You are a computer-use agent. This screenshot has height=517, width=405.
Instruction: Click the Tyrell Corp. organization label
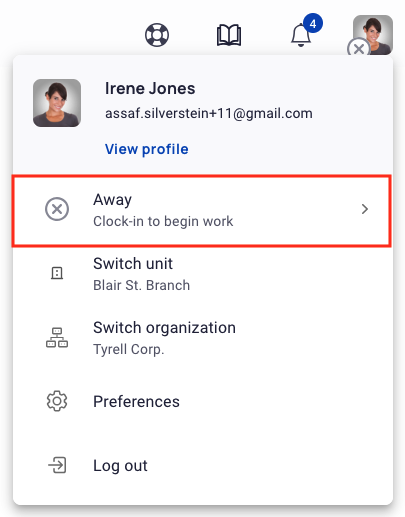click(129, 349)
